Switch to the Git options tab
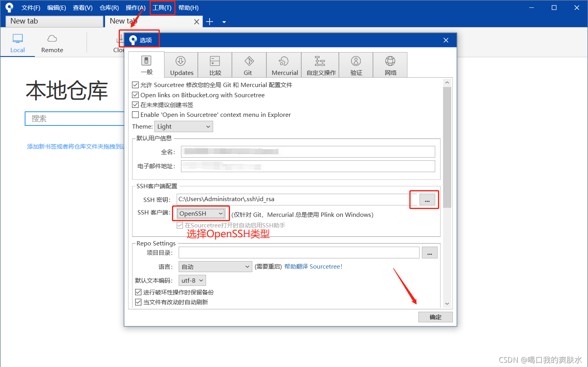 click(x=249, y=65)
